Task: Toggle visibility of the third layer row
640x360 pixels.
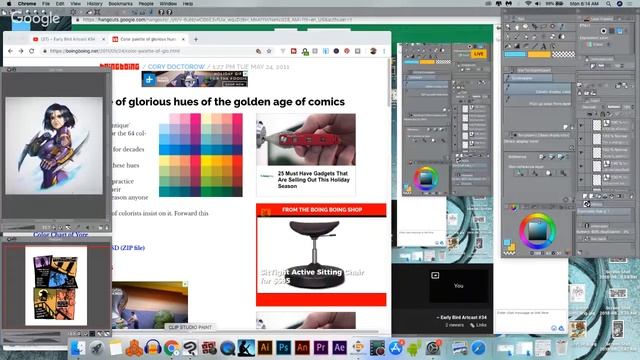Action: pos(581,152)
